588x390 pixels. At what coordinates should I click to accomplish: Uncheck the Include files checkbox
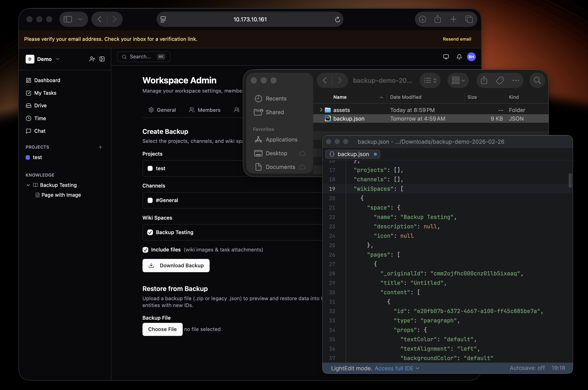(145, 250)
